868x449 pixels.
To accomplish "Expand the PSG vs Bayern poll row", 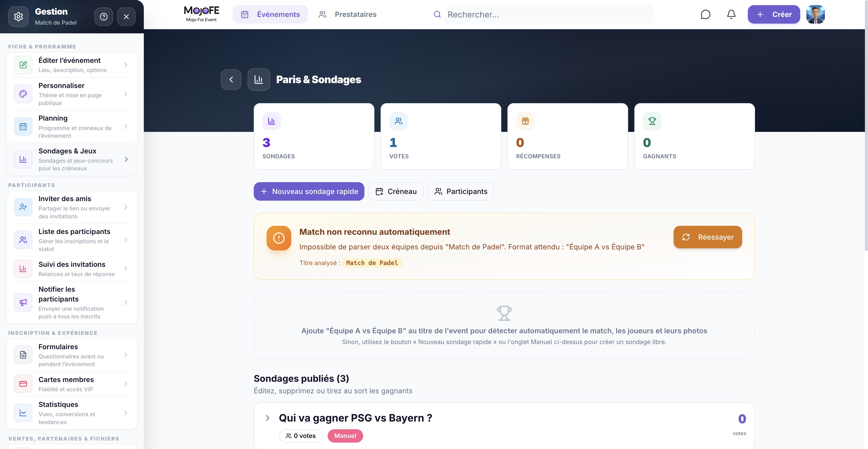I will pos(268,418).
